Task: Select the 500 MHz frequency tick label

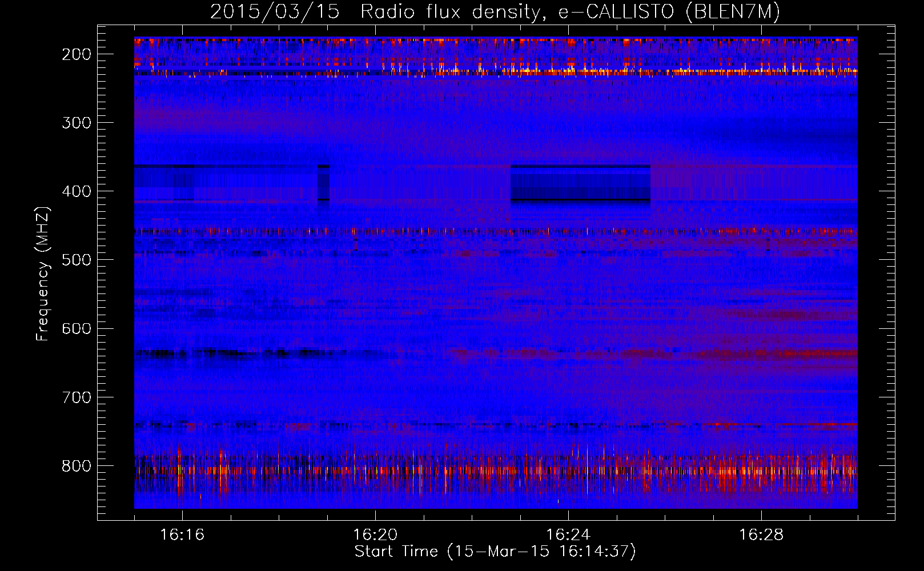Action: click(77, 260)
